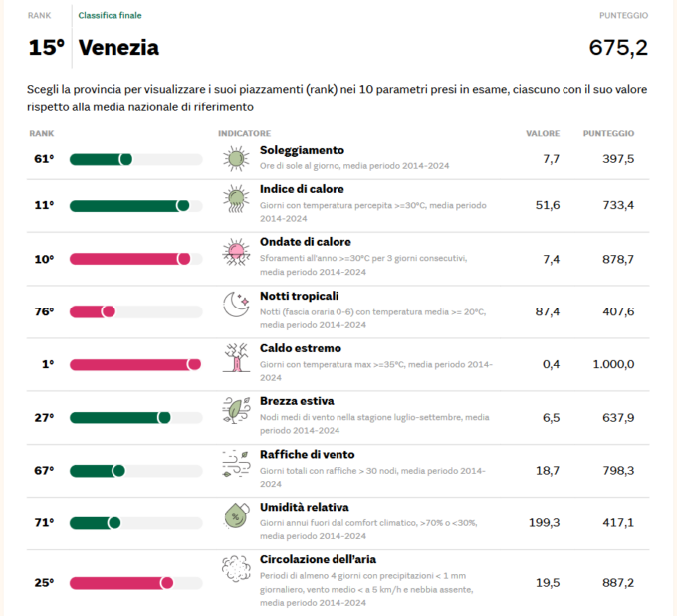The width and height of the screenshot is (677, 616).
Task: Click the Ondate di calore icon
Action: 236,252
